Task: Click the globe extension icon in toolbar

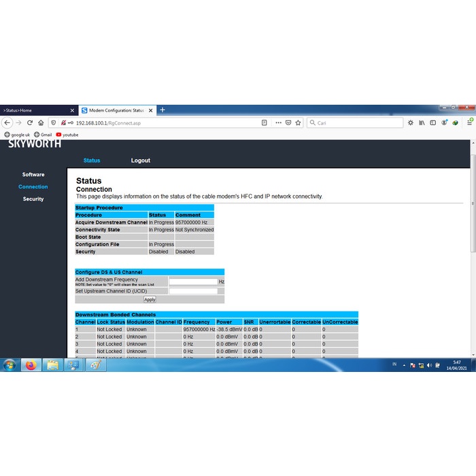Action: (x=455, y=122)
